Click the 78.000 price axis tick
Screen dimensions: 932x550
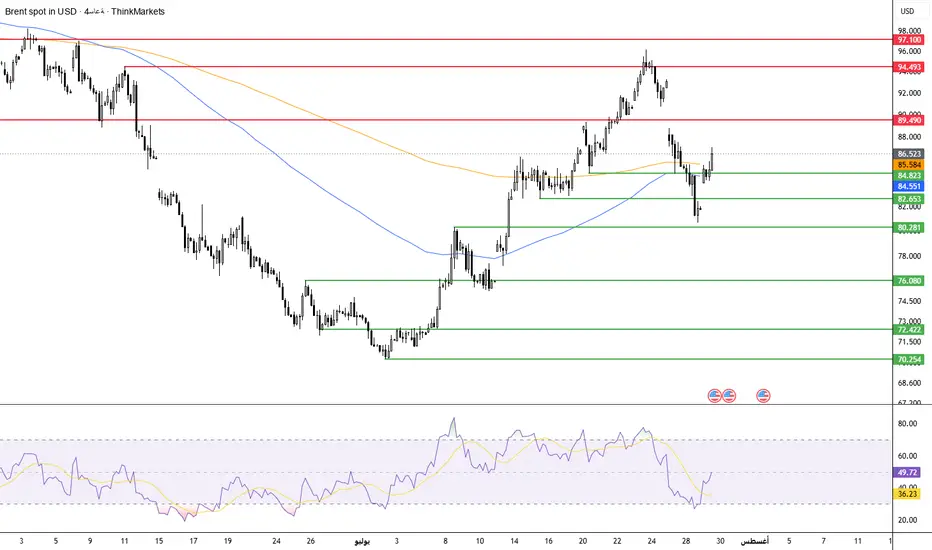[x=909, y=256]
